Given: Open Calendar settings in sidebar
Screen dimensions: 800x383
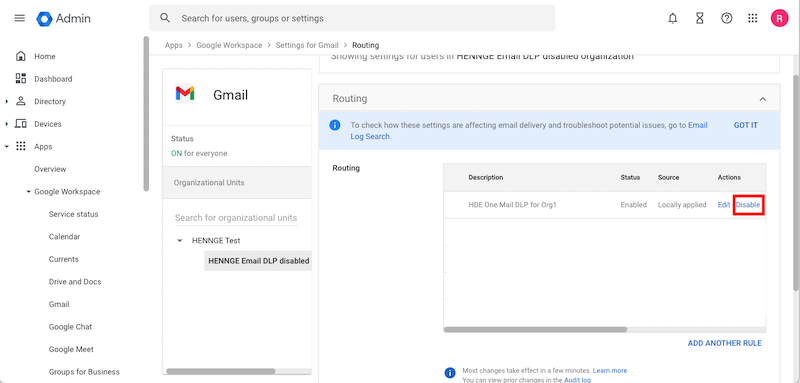Looking at the screenshot, I should (64, 237).
